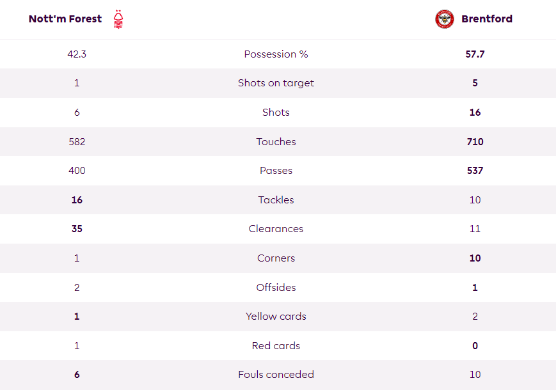Click the Clearances stat label
The image size is (556, 392).
[x=276, y=228]
